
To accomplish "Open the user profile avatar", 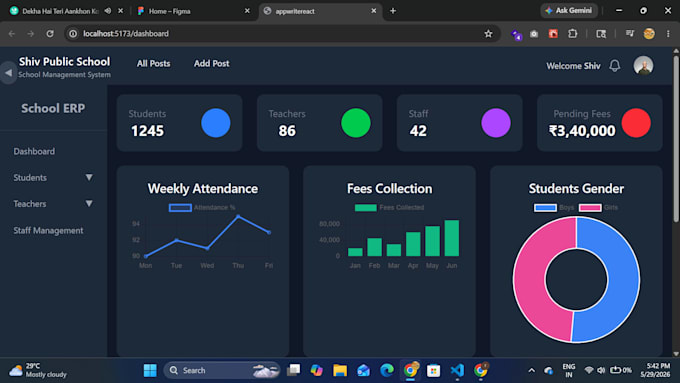I will click(x=643, y=66).
